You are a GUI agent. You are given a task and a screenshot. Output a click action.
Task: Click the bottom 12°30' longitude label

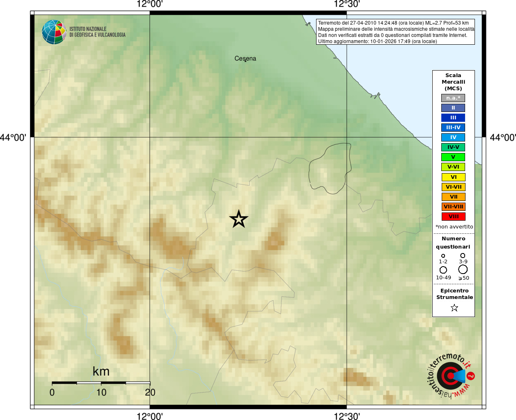coord(347,416)
